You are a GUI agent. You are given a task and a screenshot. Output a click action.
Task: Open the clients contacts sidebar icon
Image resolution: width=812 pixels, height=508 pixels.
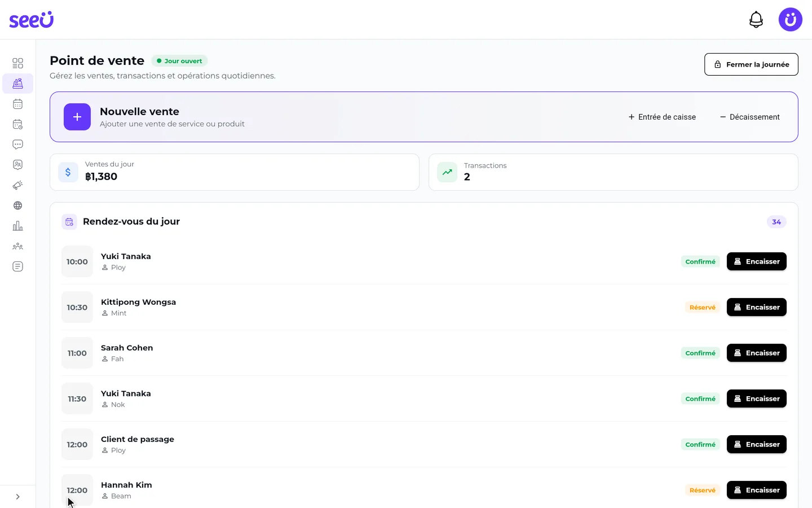17,165
